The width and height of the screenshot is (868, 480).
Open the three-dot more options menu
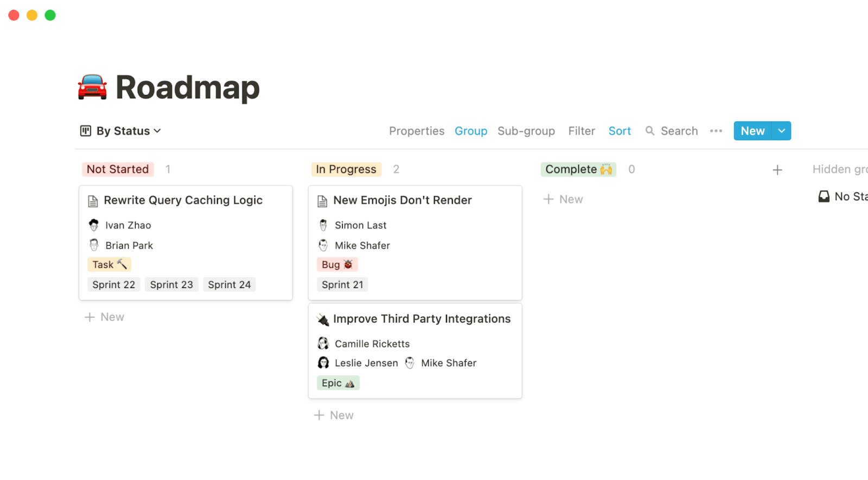[x=716, y=131]
